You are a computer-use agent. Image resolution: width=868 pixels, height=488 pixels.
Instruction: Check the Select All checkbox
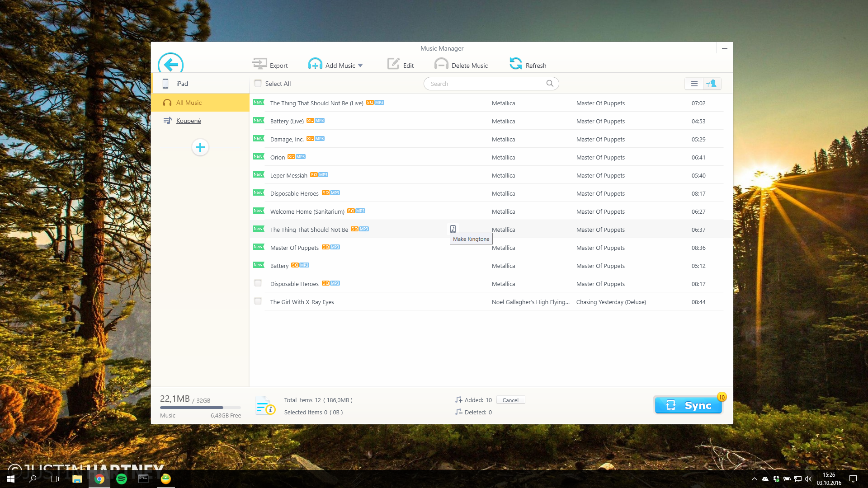click(258, 83)
